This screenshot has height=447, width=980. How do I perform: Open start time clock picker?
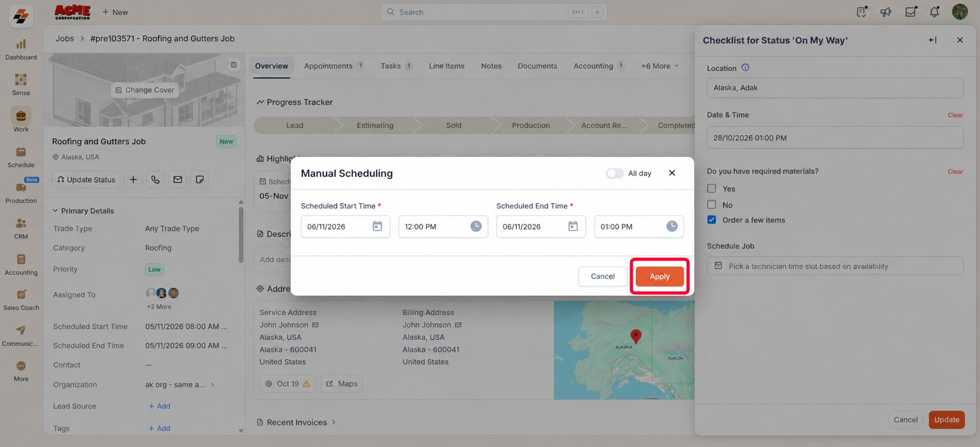(x=475, y=226)
